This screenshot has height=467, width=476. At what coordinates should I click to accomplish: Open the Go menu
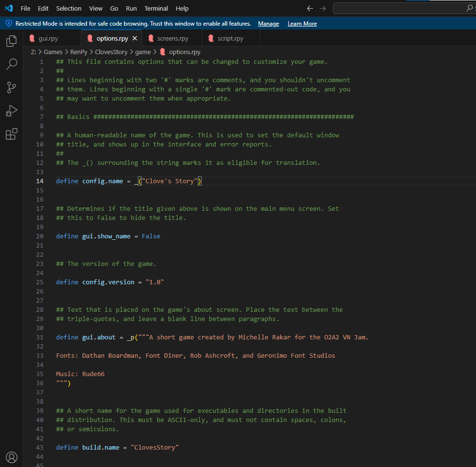[114, 9]
